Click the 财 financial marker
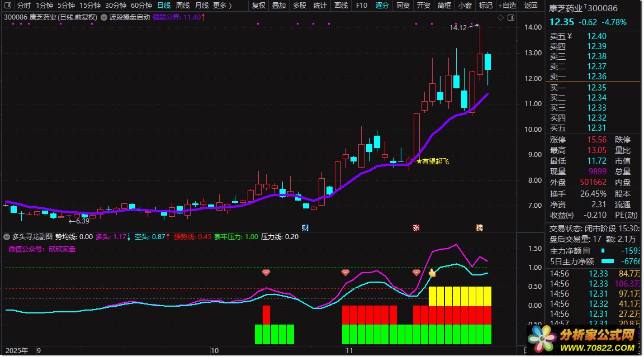Screen dimensions: 644x357 pyautogui.click(x=305, y=228)
